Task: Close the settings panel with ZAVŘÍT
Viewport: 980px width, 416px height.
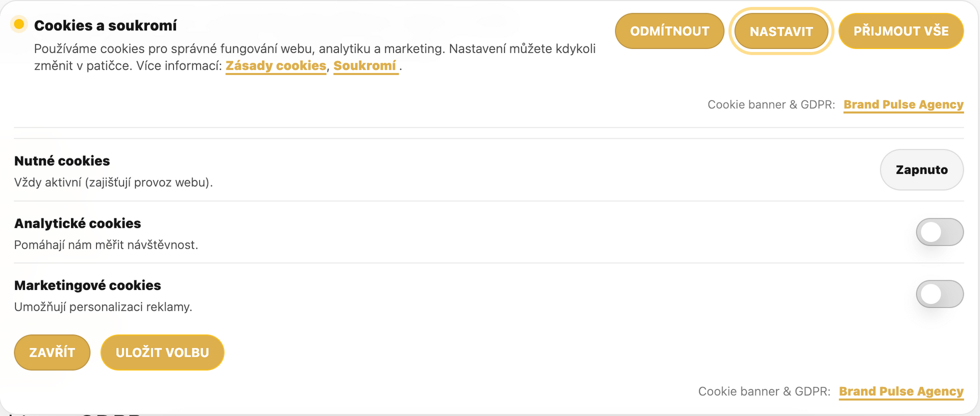Action: [x=52, y=353]
